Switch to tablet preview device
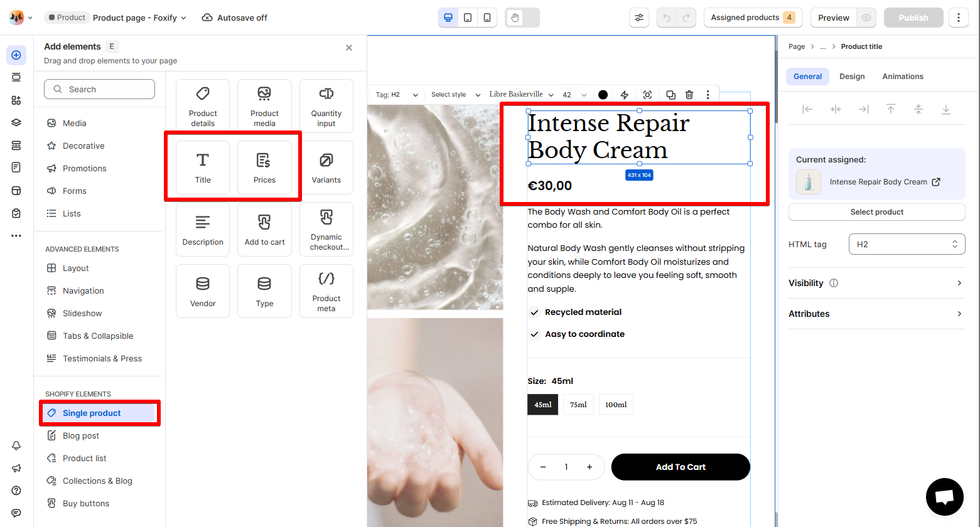 (468, 18)
